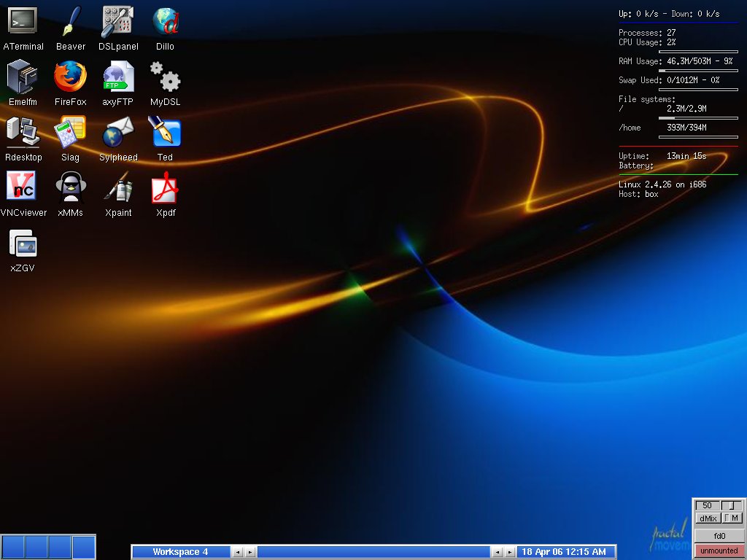Open the axyFTP client icon

117,76
